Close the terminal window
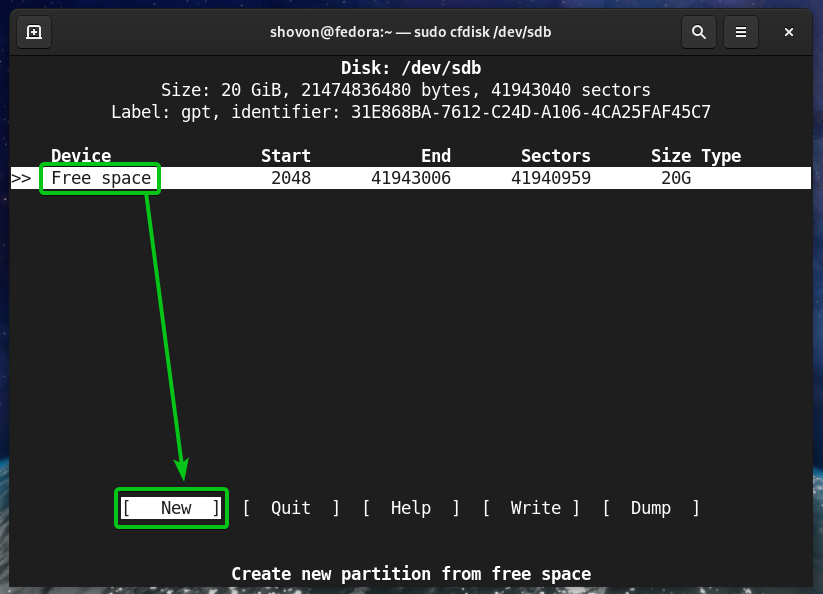 (789, 32)
